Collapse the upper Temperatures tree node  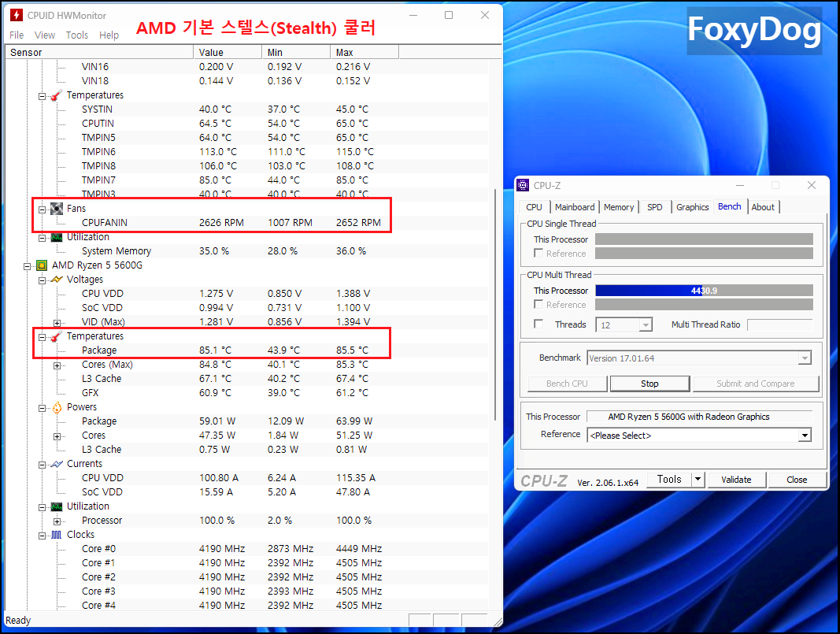42,96
